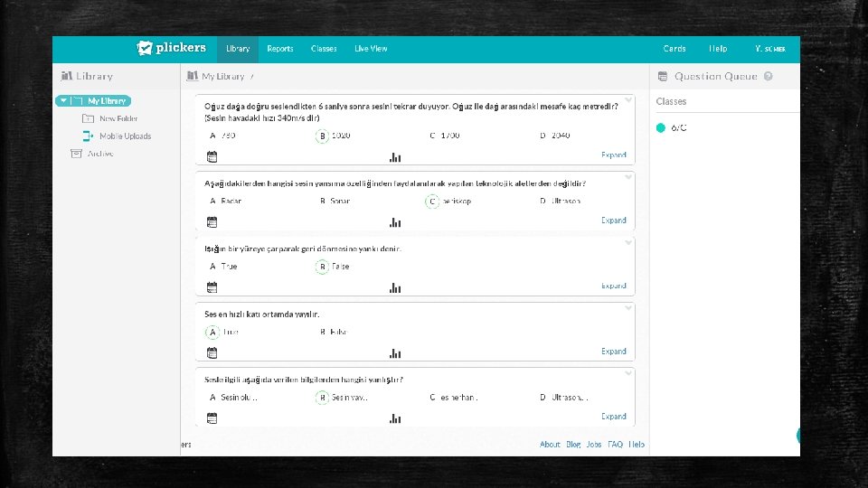The image size is (868, 488).
Task: Open the chart icon on the 'Ses en hızlı' question
Action: coord(395,353)
